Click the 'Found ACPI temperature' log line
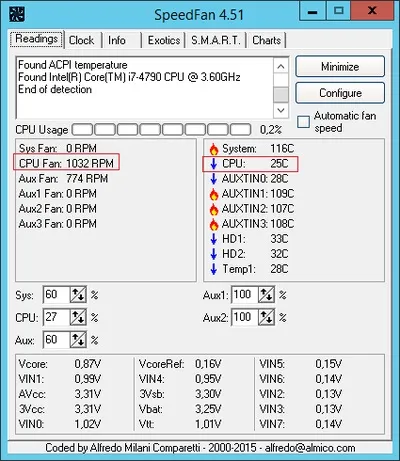The width and height of the screenshot is (400, 461). pyautogui.click(x=73, y=65)
